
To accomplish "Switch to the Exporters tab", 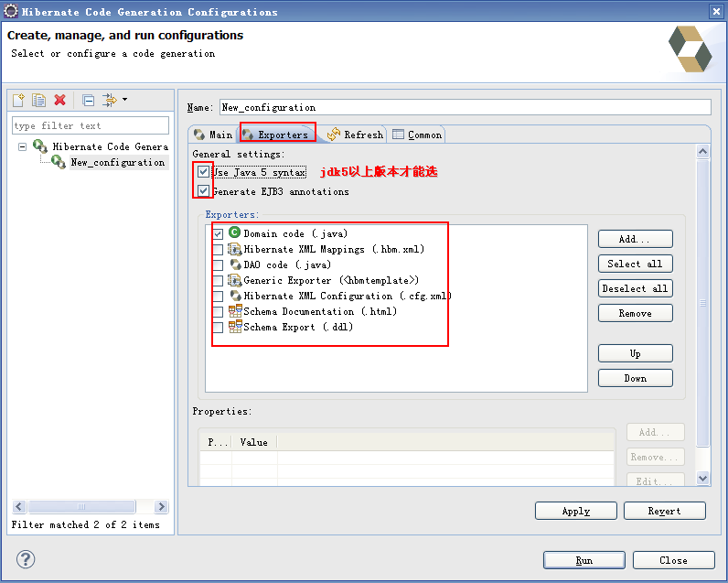I will 276,135.
